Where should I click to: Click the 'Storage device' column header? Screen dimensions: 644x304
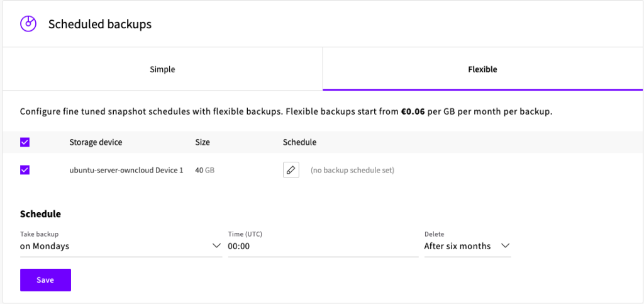(x=96, y=142)
